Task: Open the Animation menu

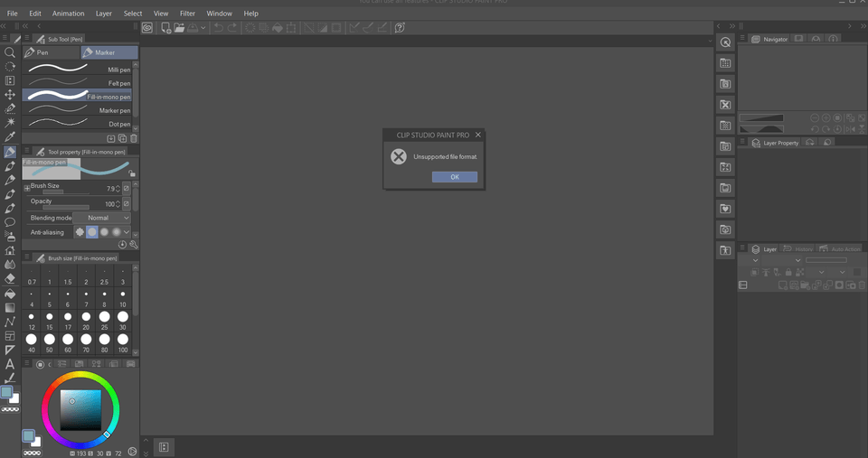Action: pos(68,14)
